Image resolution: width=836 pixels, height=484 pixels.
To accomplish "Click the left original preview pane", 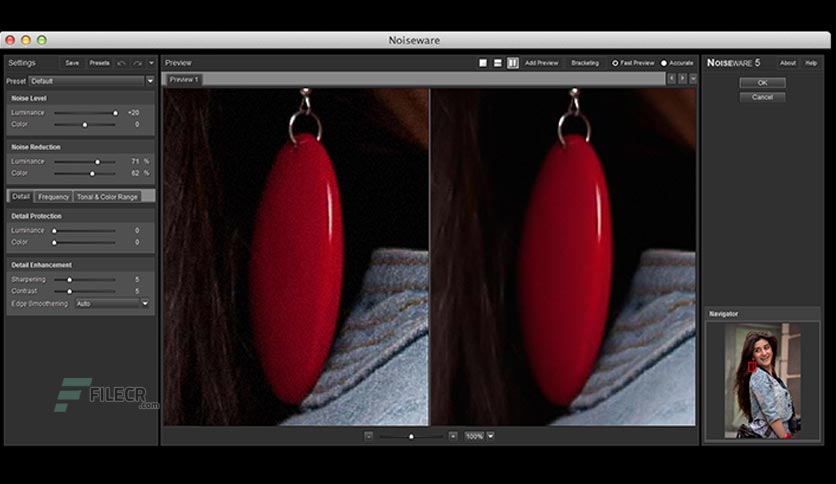I will (x=296, y=257).
